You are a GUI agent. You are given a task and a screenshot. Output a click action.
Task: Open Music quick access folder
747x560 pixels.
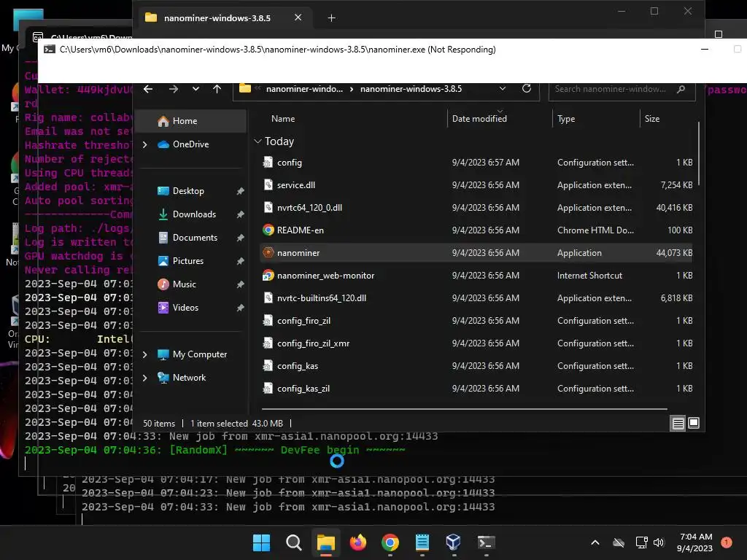[184, 284]
